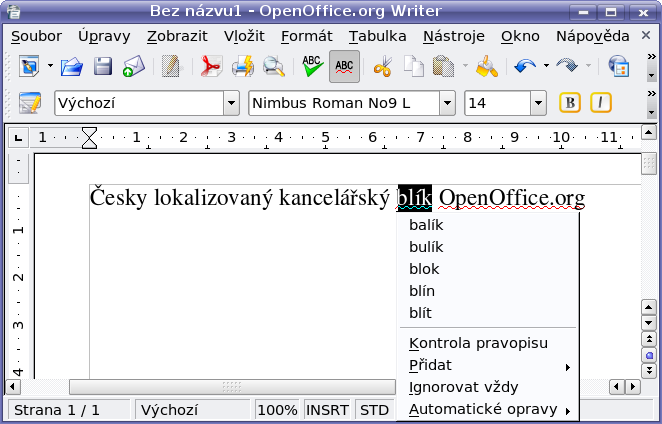Click Previous page double-arrow button
662x424 pixels.
click(648, 340)
